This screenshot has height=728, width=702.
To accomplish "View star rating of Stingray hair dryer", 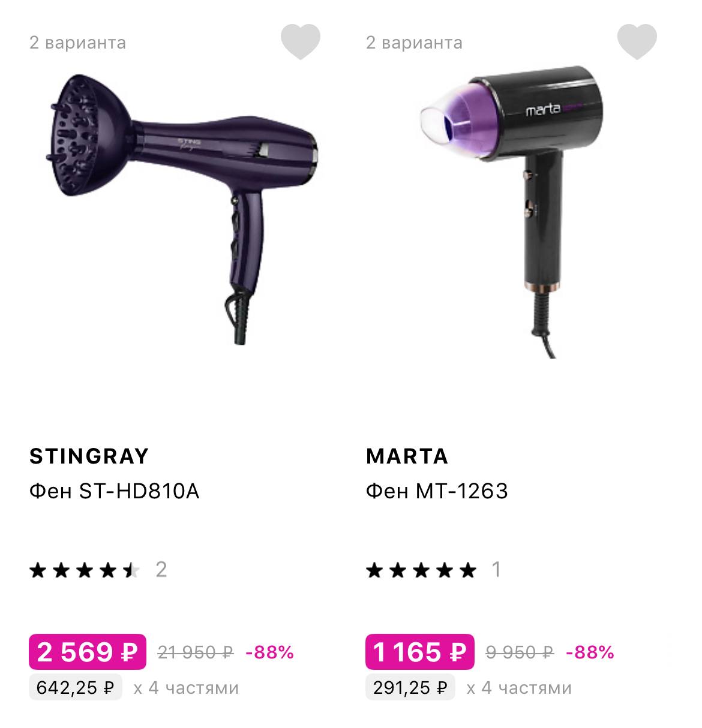I will pos(84,570).
